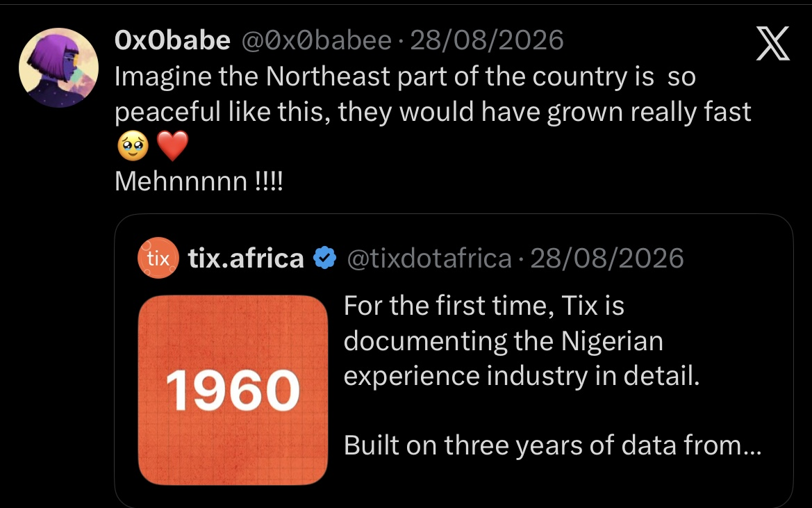Click the pleading face emoji
The height and width of the screenshot is (508, 812).
[133, 146]
